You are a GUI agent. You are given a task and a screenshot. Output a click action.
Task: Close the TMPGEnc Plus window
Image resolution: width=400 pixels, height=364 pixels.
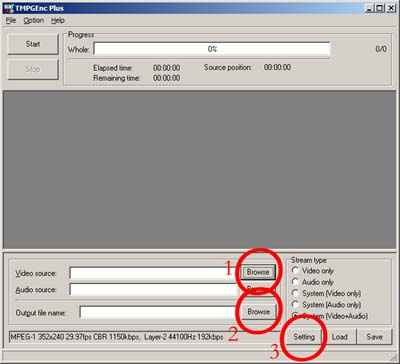click(391, 8)
